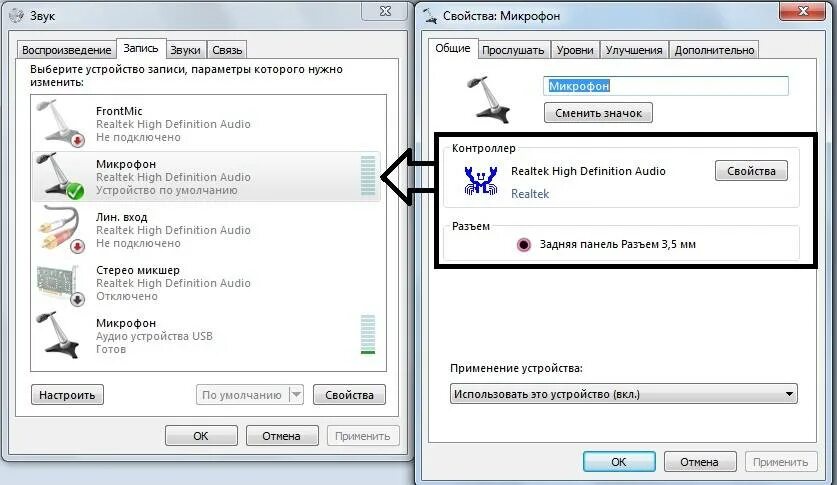Select the Стерео микшер sound card icon
Image resolution: width=837 pixels, height=485 pixels.
[61, 284]
